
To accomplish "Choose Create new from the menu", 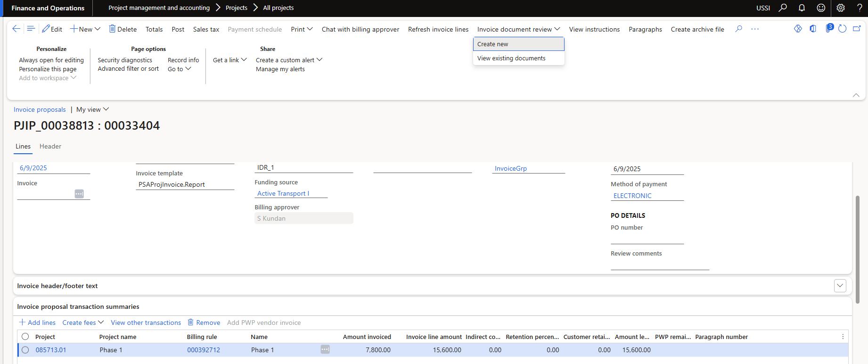I will point(493,44).
